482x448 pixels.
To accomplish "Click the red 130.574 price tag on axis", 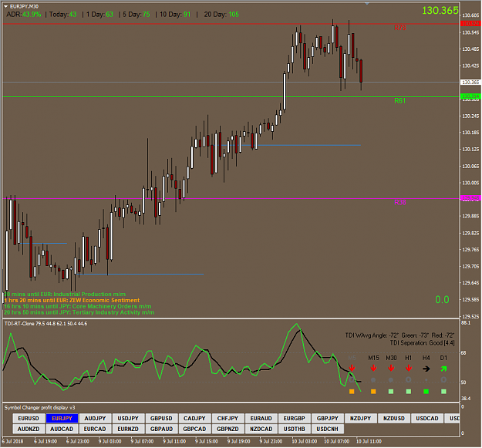I will pos(470,24).
